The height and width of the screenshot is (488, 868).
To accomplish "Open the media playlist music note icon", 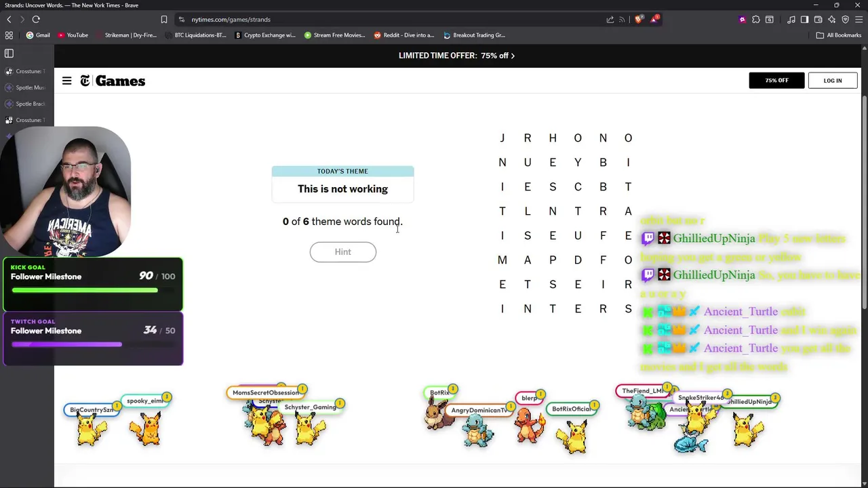I will tap(791, 20).
